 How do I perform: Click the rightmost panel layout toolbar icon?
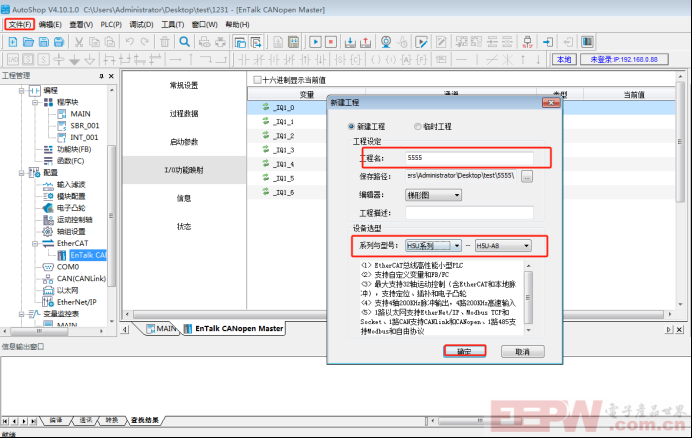(587, 42)
